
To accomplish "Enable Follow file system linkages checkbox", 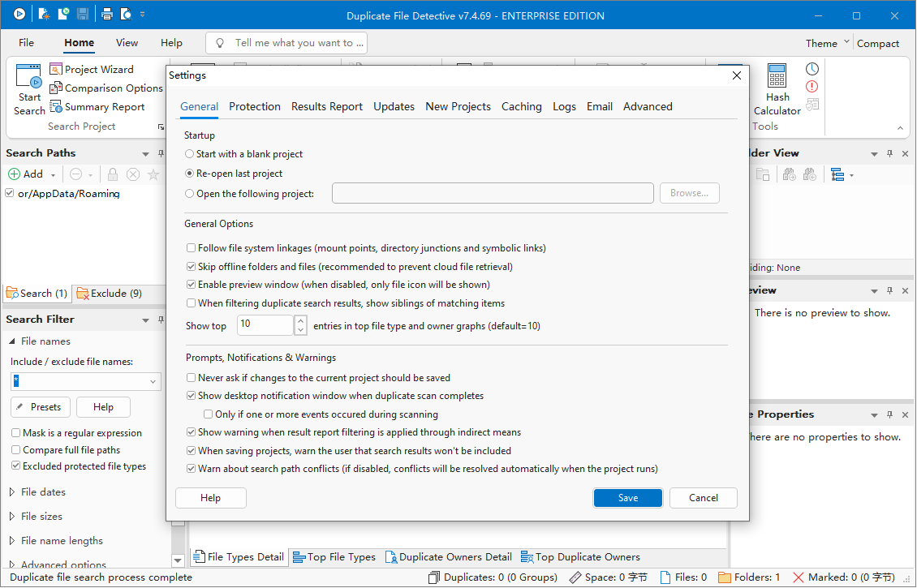I will [192, 248].
